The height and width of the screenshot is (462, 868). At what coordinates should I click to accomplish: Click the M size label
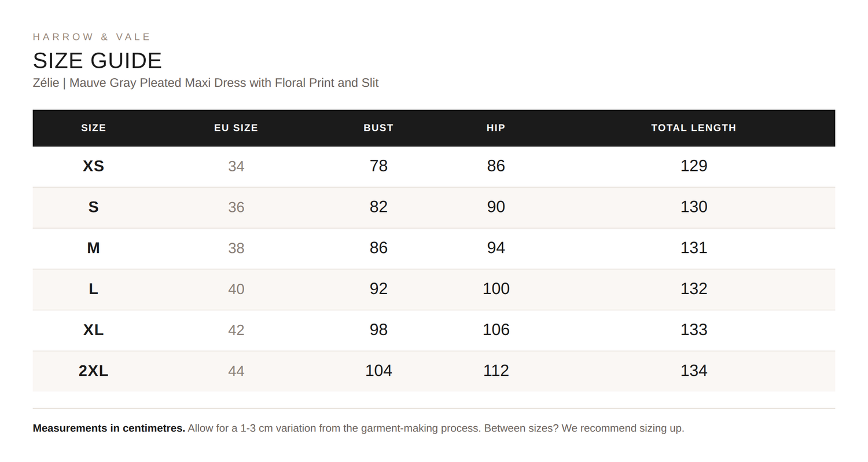(x=93, y=248)
